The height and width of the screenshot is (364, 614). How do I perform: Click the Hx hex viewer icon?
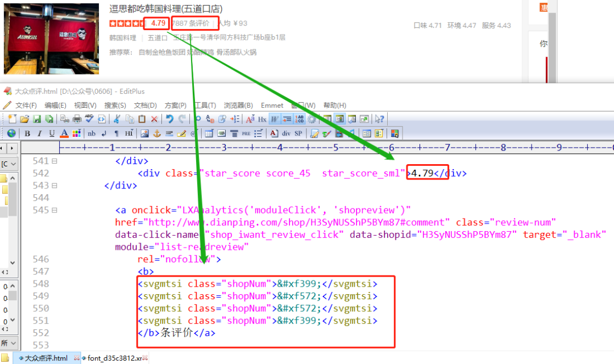[262, 119]
